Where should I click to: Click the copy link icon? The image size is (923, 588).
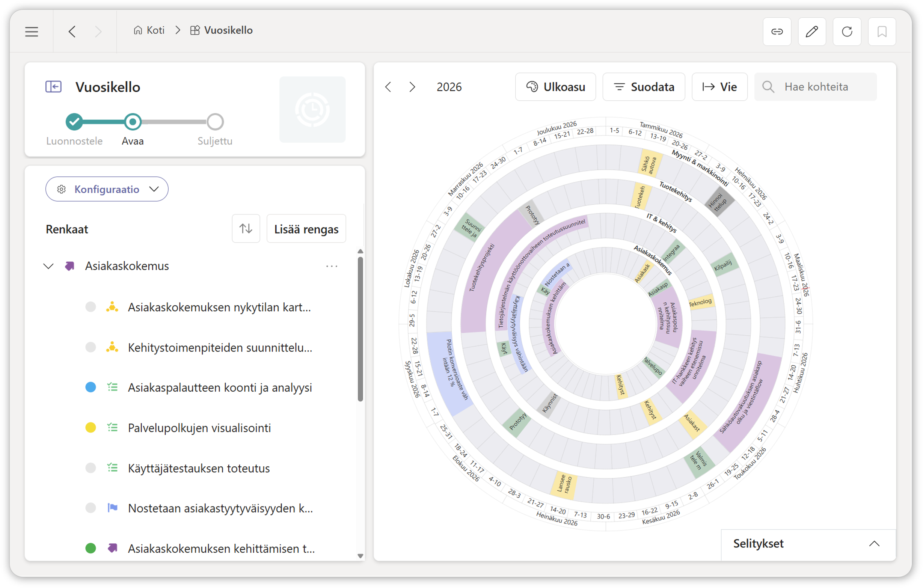click(777, 32)
